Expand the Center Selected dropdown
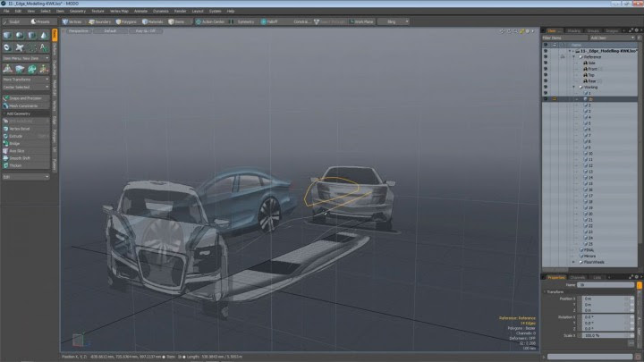The image size is (644, 362). click(x=26, y=88)
